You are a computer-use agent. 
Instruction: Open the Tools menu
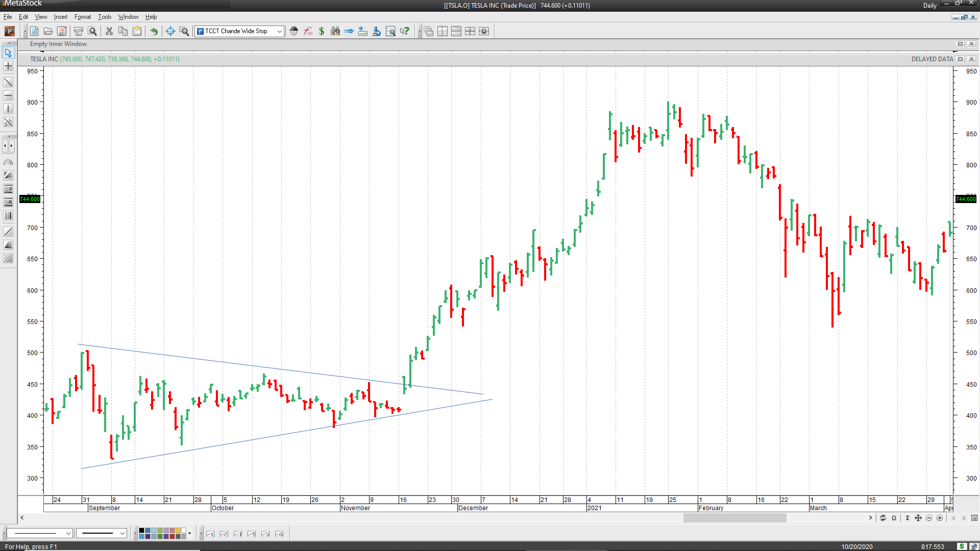coord(105,17)
